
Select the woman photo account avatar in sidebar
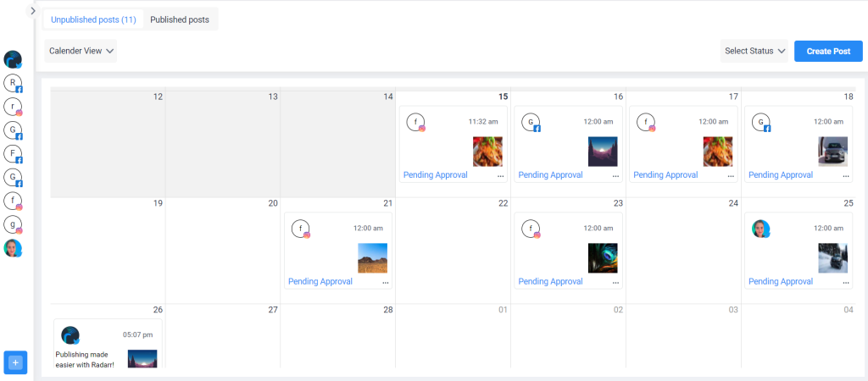click(x=13, y=248)
